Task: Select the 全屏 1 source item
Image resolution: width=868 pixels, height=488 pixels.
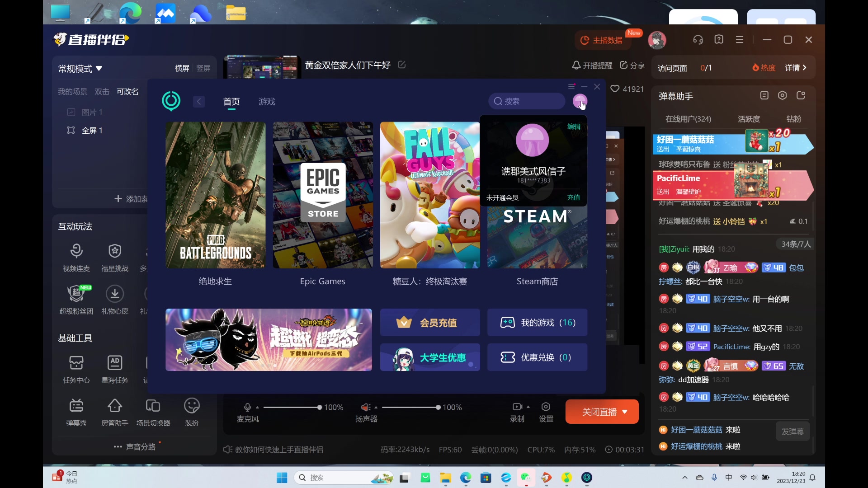Action: 92,131
